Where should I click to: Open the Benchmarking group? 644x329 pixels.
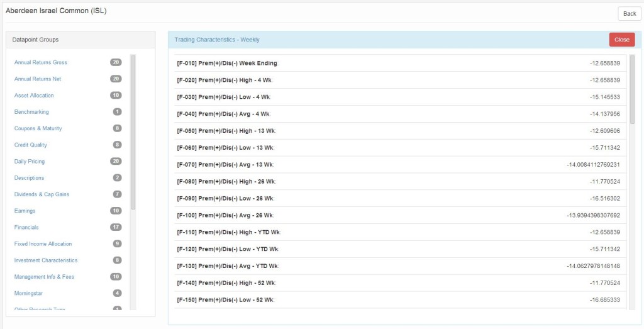pyautogui.click(x=31, y=112)
